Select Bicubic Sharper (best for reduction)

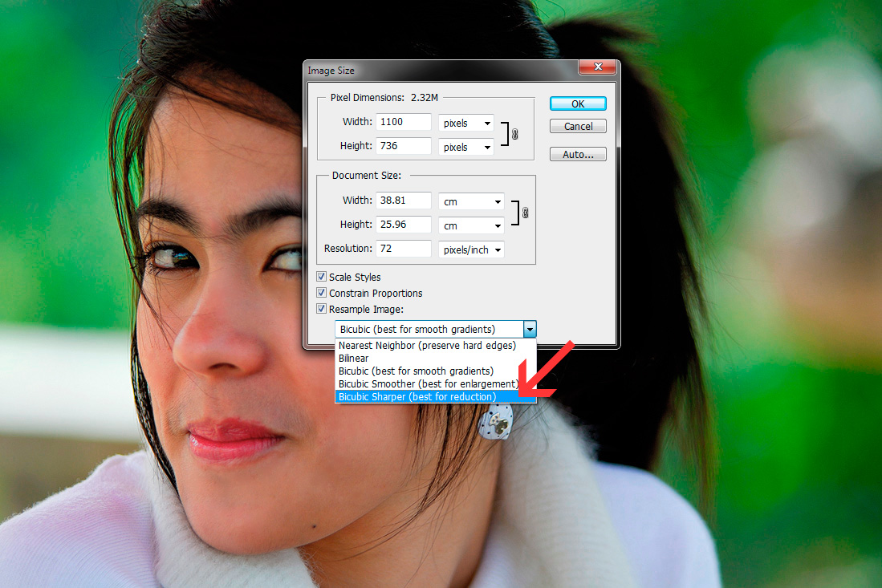point(417,397)
